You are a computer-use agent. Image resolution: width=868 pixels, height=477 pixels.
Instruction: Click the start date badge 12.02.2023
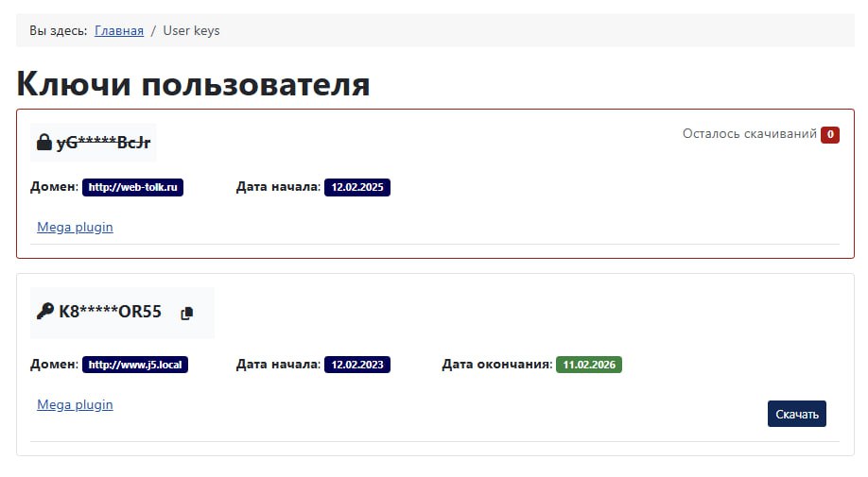(357, 365)
